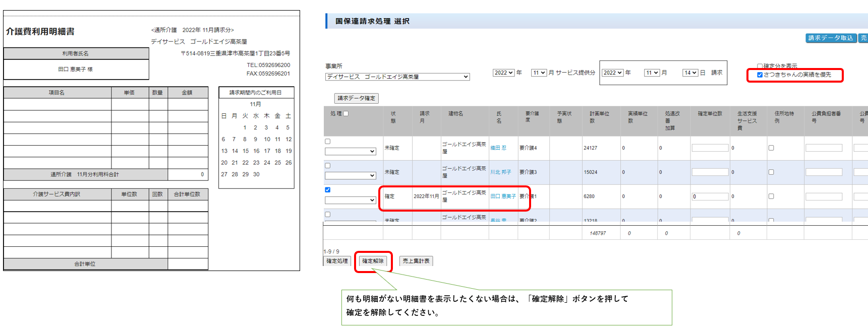
Task: Tick 住所地特例 checkbox in 織田 忍's row
Action: click(x=771, y=148)
